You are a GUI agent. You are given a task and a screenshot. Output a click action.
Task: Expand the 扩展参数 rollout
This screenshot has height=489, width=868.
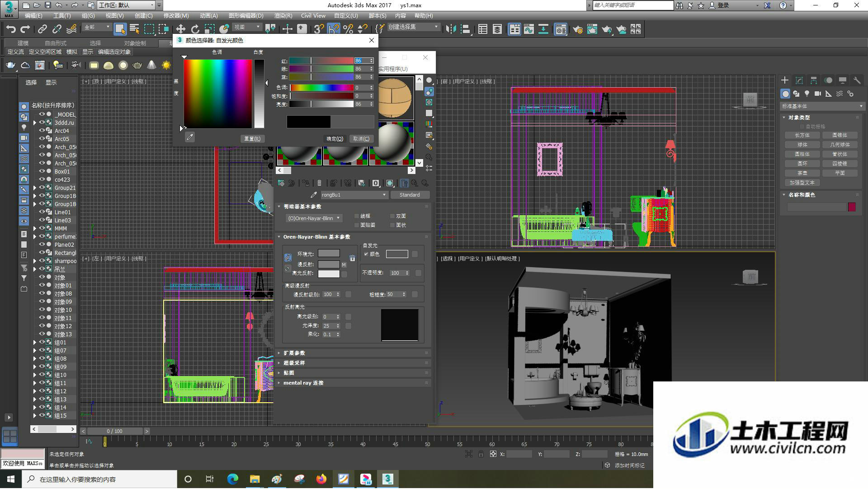353,353
